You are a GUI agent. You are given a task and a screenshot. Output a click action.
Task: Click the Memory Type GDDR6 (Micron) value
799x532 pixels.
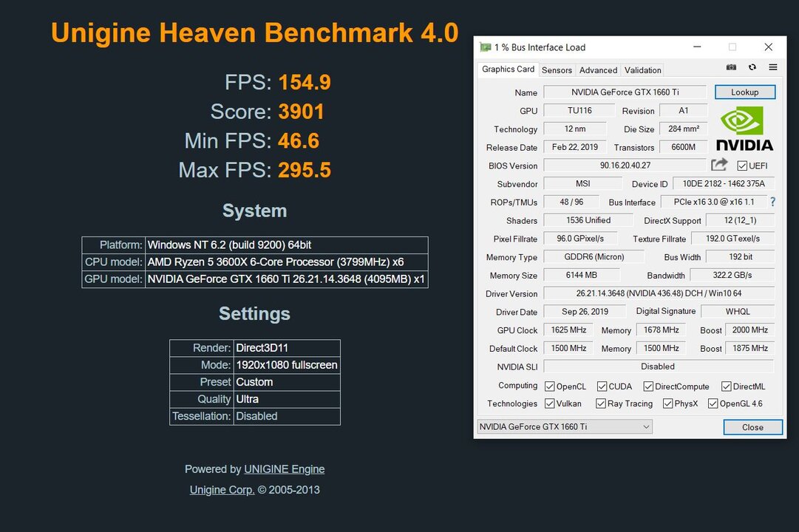pyautogui.click(x=594, y=257)
